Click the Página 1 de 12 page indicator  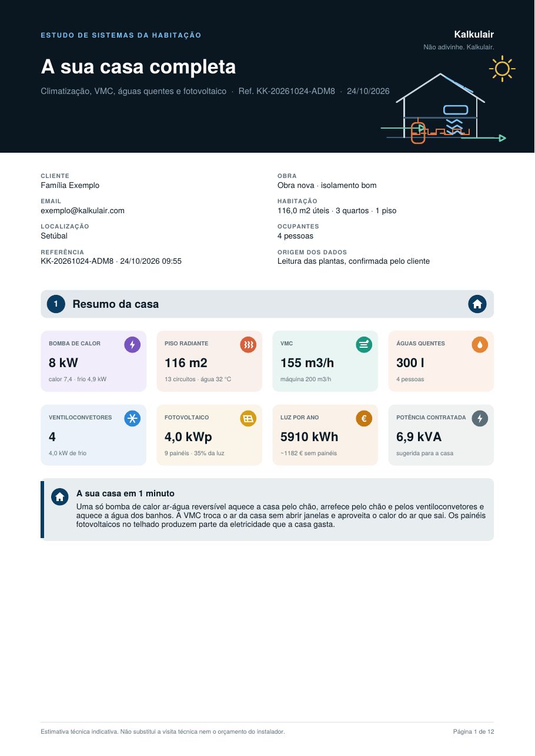[x=473, y=731]
